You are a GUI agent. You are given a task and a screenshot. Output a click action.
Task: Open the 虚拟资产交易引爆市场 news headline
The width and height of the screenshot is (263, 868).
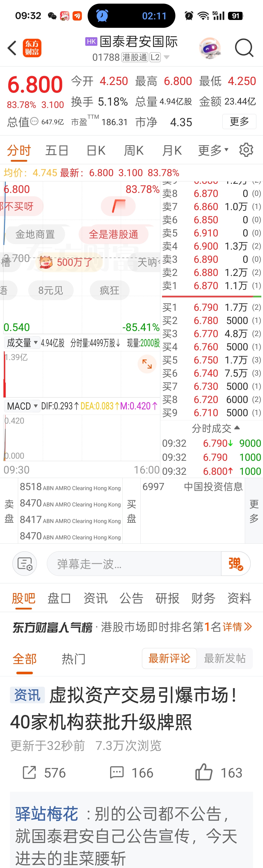click(x=125, y=708)
